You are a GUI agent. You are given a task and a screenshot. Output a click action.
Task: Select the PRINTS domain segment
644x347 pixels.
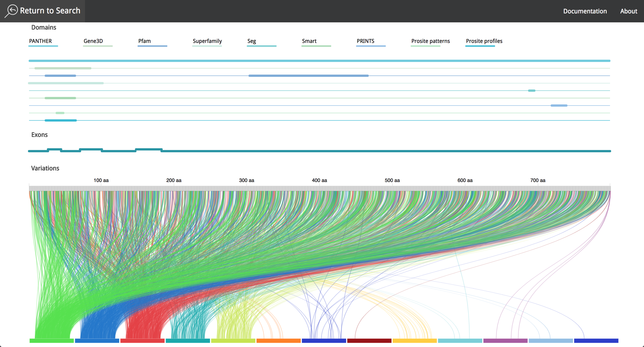[559, 106]
